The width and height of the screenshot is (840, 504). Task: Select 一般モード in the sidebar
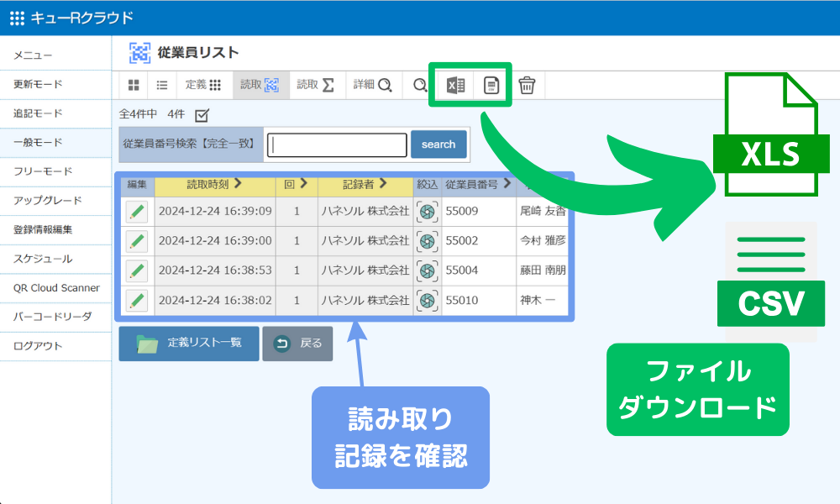(55, 143)
